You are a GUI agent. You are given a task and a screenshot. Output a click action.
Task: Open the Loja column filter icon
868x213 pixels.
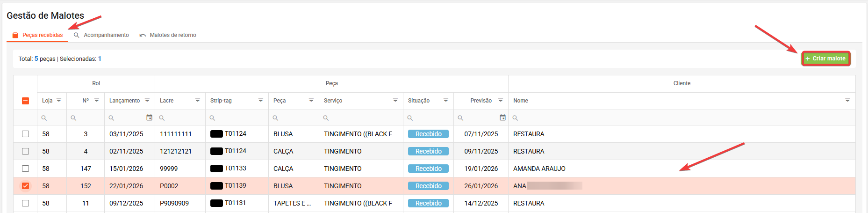59,101
